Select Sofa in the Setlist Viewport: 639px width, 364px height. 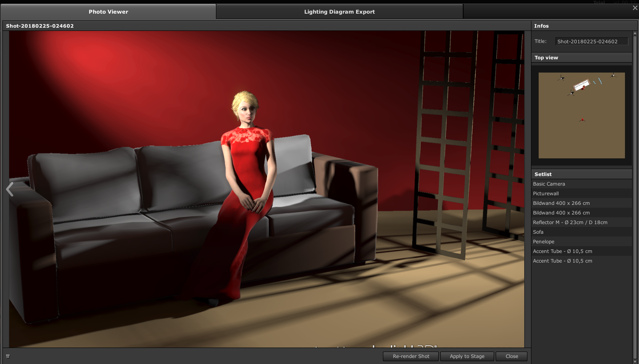[538, 232]
